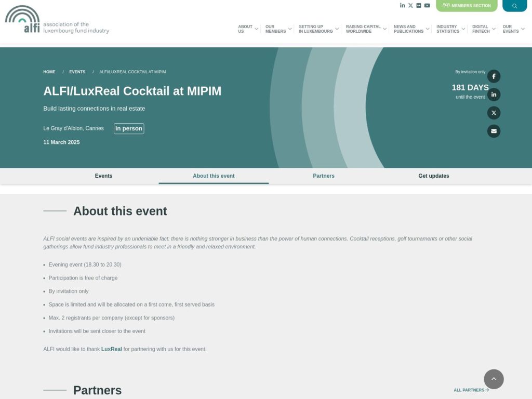Click the back-to-top arrow button
The height and width of the screenshot is (399, 532).
(x=493, y=379)
